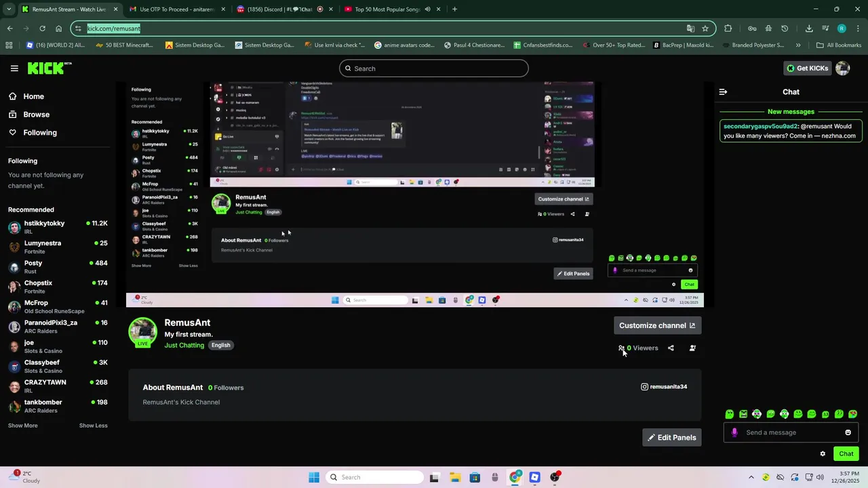Open the user profile avatar menu
The width and height of the screenshot is (868, 488).
(x=843, y=68)
